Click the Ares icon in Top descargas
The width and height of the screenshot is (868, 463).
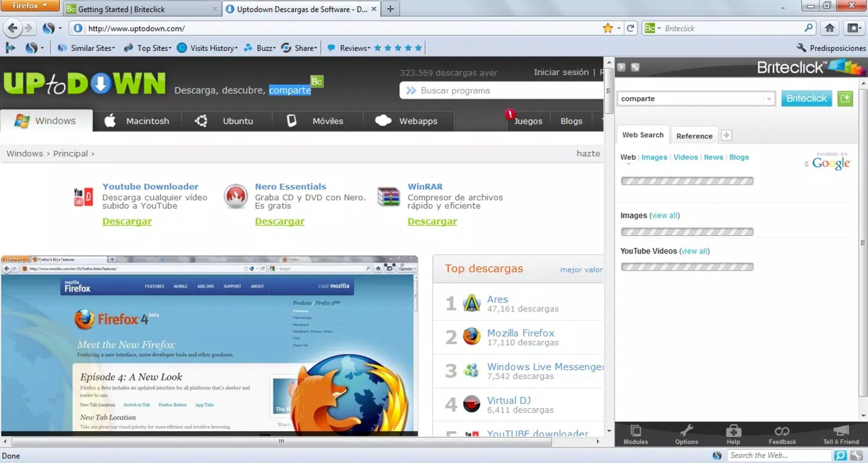click(472, 303)
